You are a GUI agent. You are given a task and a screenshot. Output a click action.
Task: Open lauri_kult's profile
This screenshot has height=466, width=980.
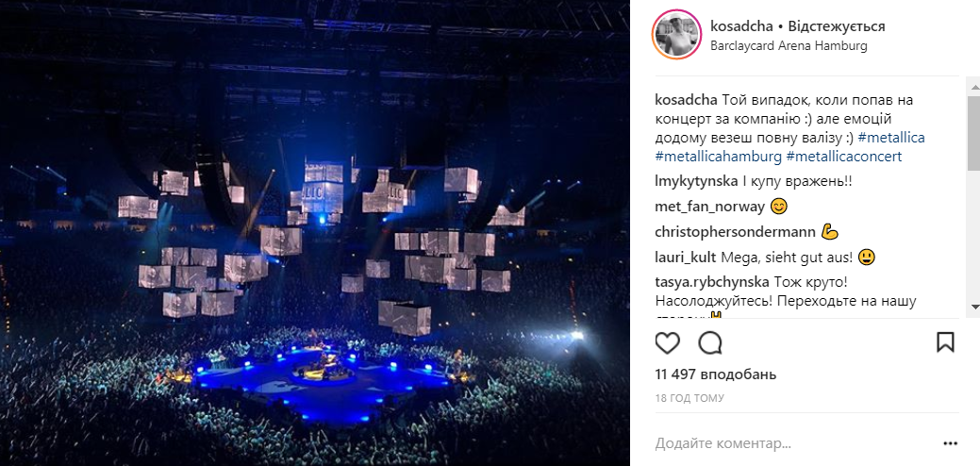685,257
